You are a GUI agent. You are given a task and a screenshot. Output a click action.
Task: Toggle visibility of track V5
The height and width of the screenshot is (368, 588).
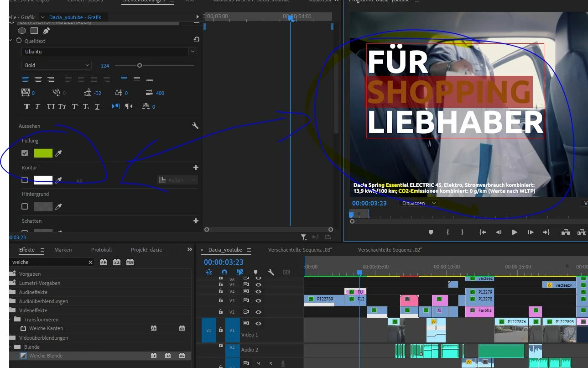click(259, 284)
